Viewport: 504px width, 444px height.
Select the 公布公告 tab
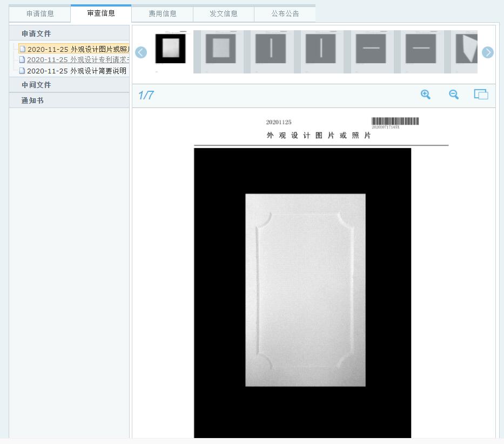(285, 14)
